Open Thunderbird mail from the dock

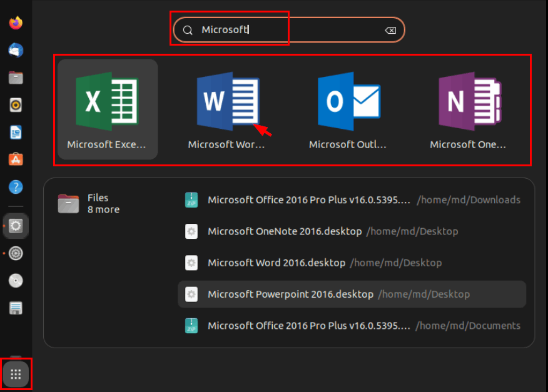pyautogui.click(x=16, y=50)
